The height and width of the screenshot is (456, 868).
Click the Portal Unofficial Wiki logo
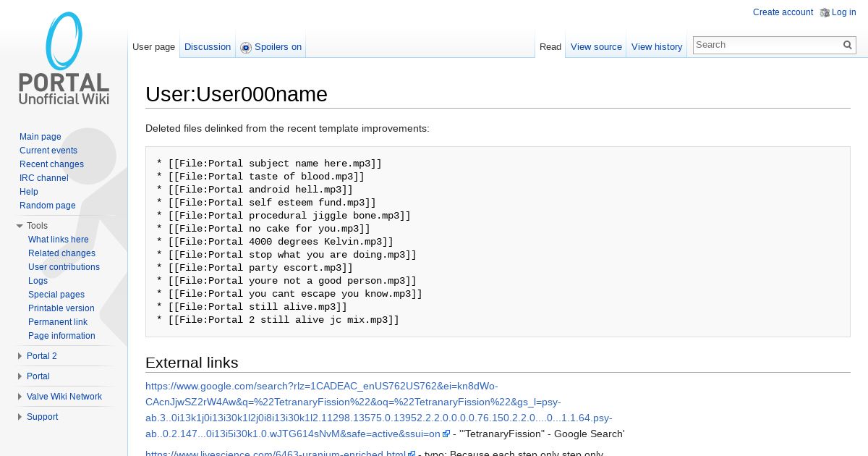pos(64,59)
